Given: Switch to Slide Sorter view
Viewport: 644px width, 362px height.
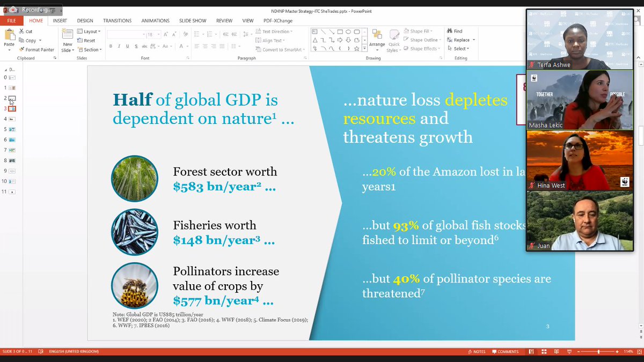Looking at the screenshot, I should 544,352.
